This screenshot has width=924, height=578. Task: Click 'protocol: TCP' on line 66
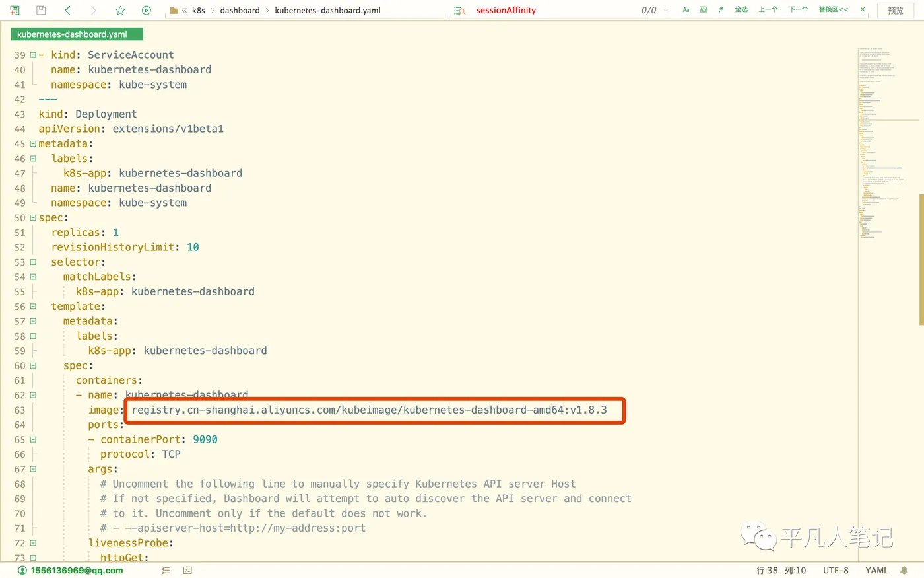coord(140,454)
